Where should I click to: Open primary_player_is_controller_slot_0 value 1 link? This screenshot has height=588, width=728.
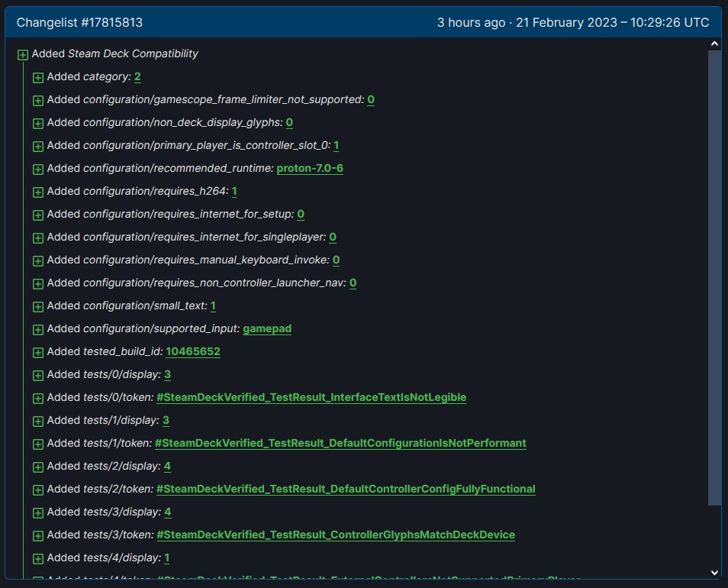tap(336, 145)
